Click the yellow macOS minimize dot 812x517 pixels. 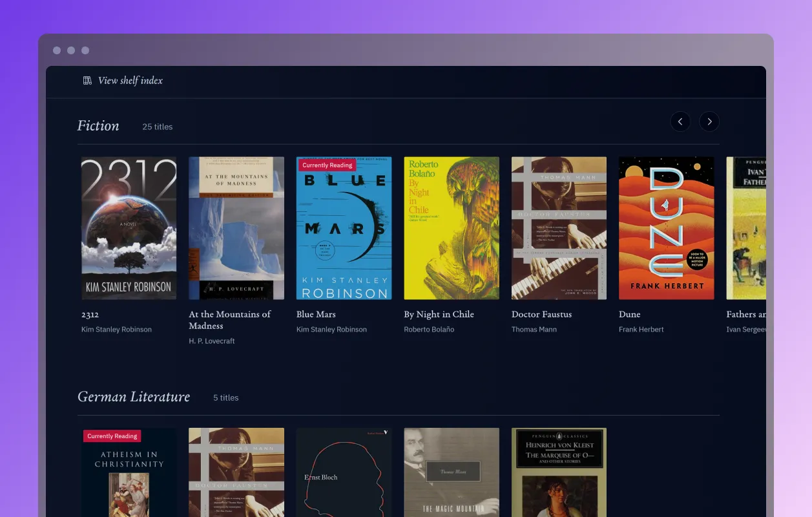tap(71, 50)
